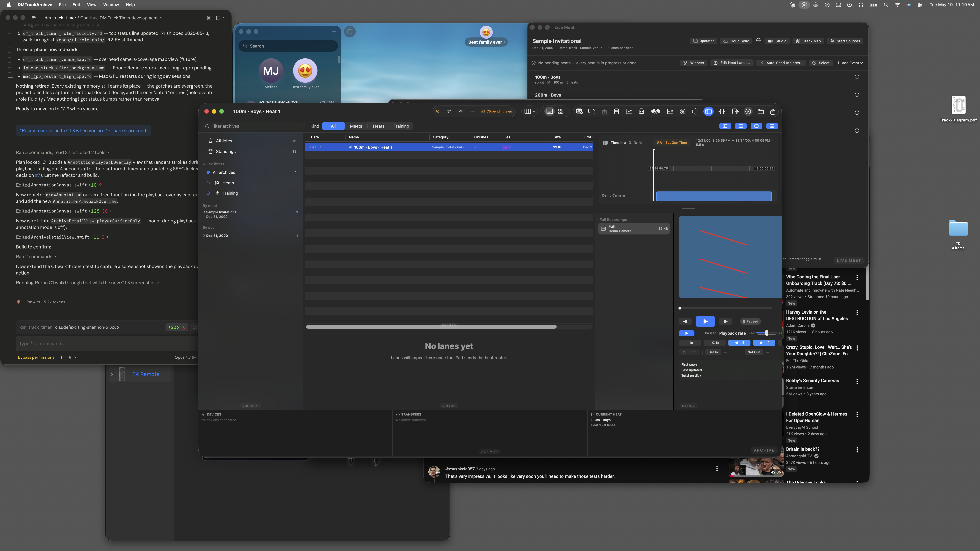980x551 pixels.
Task: Expand Sample Invitational under By meet
Action: [204, 212]
